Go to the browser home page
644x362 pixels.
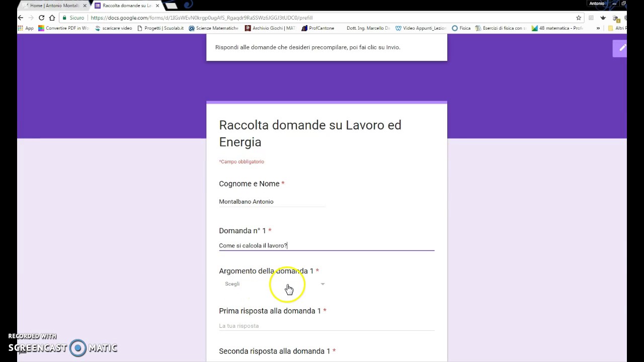pos(52,18)
